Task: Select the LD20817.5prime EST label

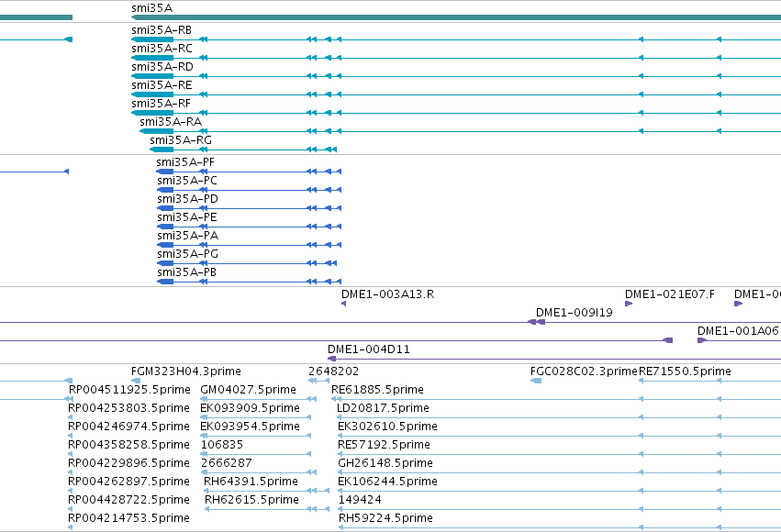Action: (383, 408)
